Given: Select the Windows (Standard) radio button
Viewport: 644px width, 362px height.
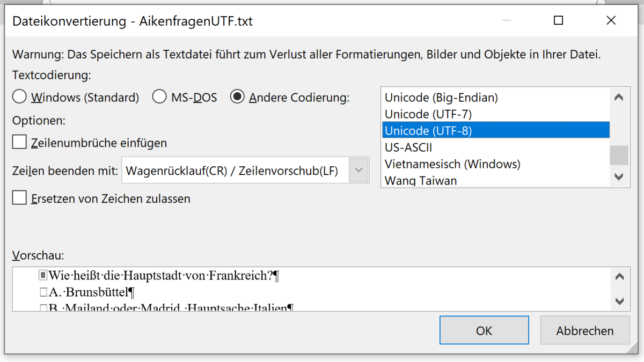Looking at the screenshot, I should click(x=20, y=97).
